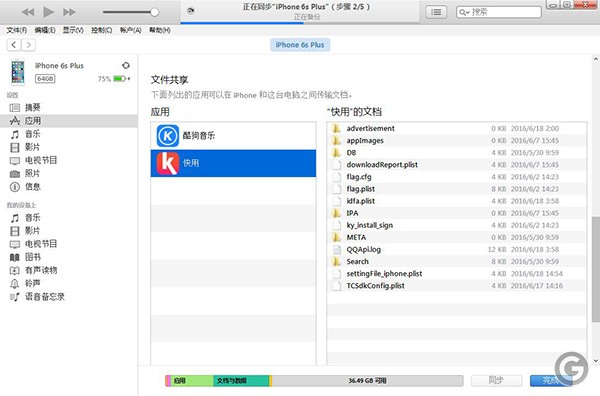This screenshot has height=396, width=600.
Task: Select the iPhone 6s Plus device tab
Action: [x=300, y=45]
